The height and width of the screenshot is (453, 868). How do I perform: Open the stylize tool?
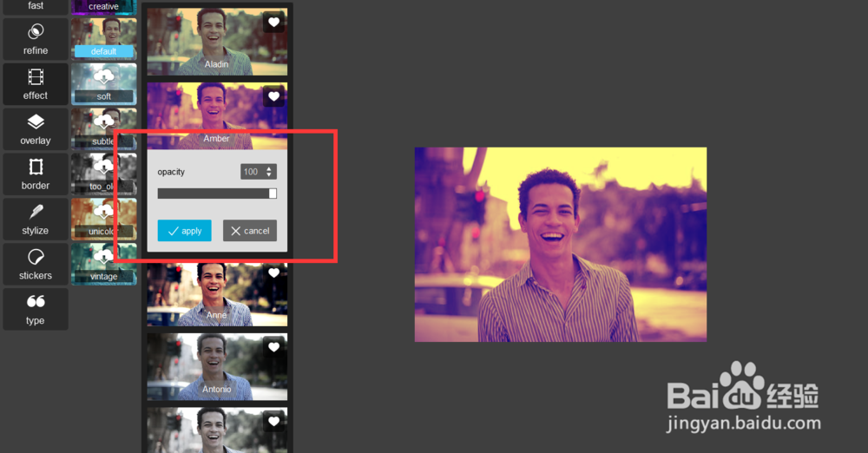[36, 220]
